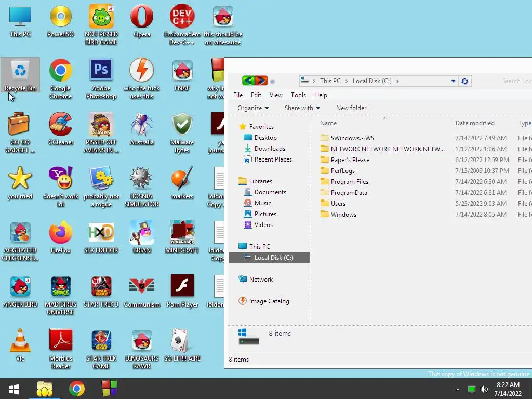The width and height of the screenshot is (532, 399).
Task: Click the green Back arrow in Explorer
Action: [248, 81]
